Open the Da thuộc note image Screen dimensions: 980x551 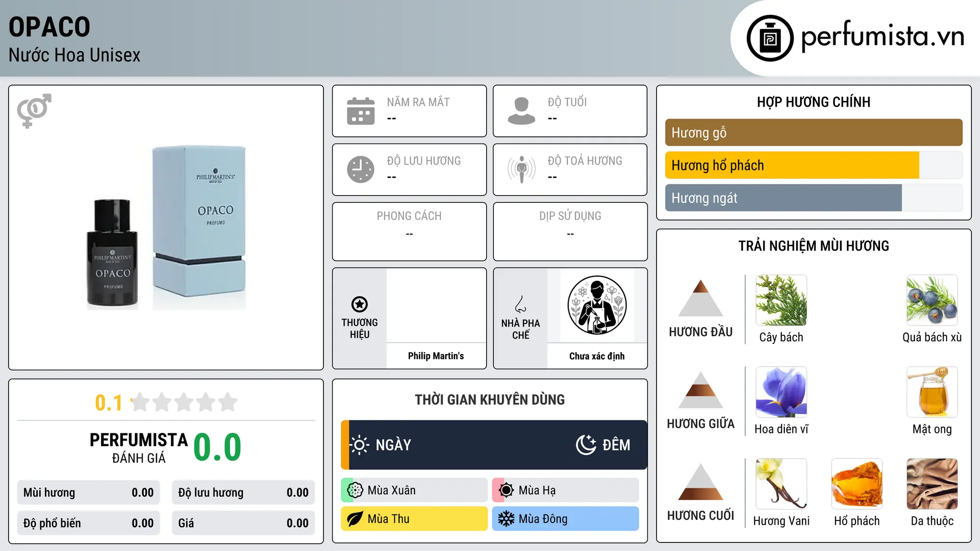(932, 484)
